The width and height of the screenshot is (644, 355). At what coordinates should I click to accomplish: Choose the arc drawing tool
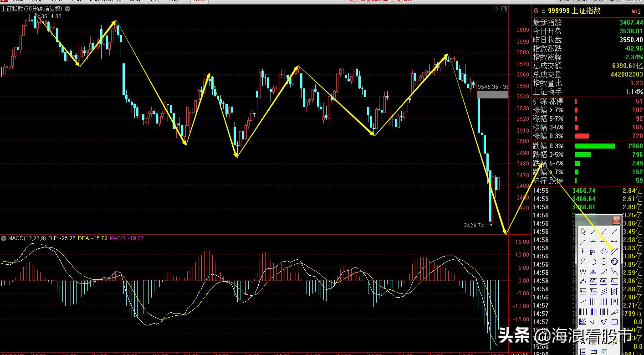click(x=593, y=262)
